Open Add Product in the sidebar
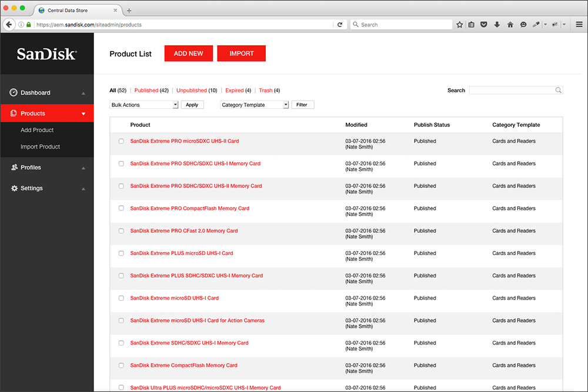 [x=37, y=130]
